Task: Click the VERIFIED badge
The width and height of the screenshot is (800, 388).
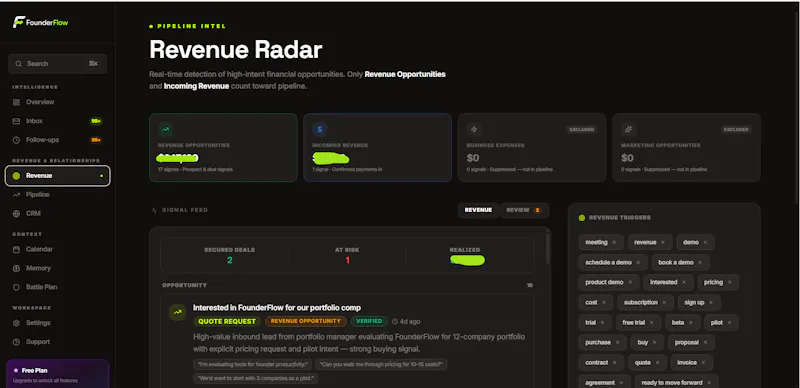Action: point(369,322)
